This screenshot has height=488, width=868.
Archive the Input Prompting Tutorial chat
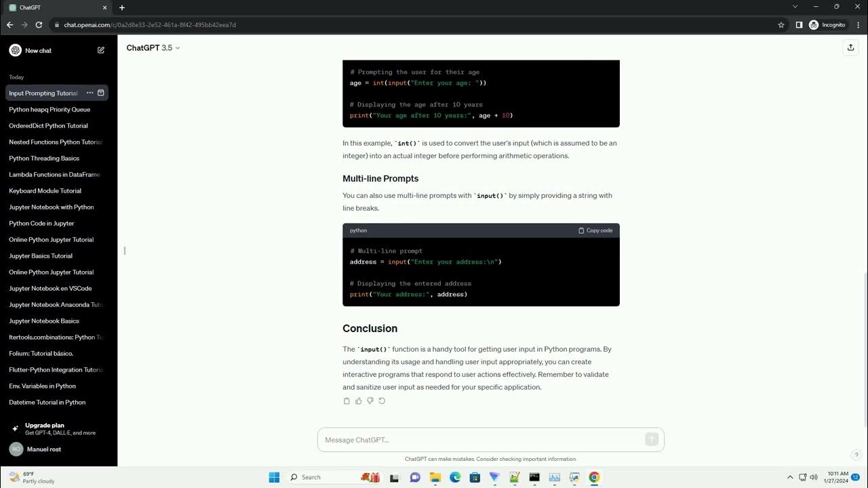(x=101, y=93)
